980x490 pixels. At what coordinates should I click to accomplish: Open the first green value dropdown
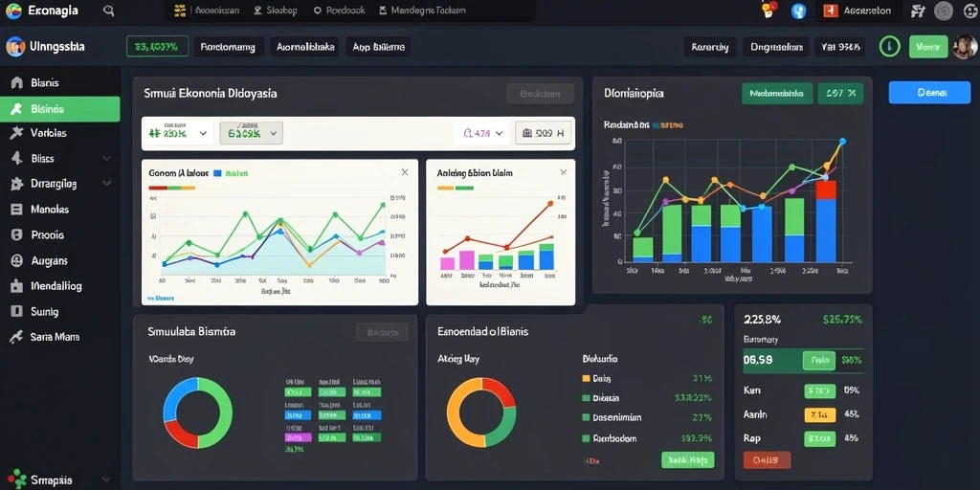coord(179,133)
